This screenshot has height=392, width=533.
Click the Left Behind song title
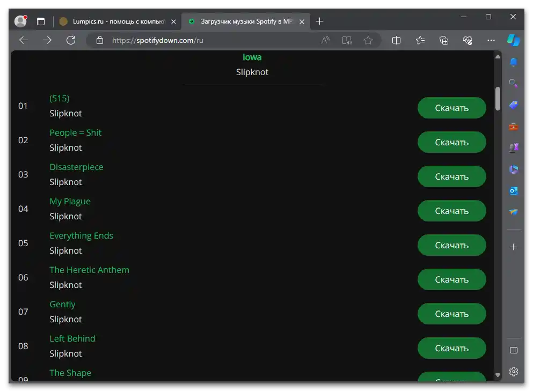[x=72, y=338]
